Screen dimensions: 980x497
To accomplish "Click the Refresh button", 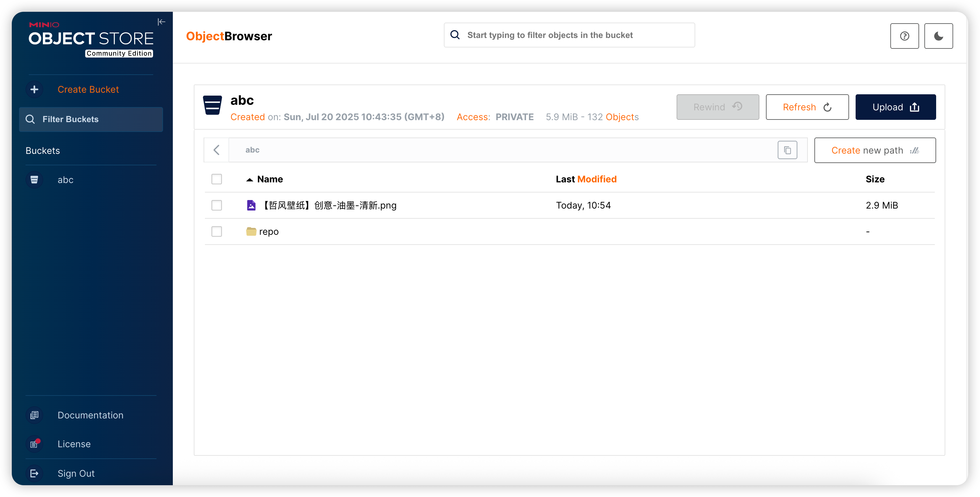I will (x=807, y=107).
